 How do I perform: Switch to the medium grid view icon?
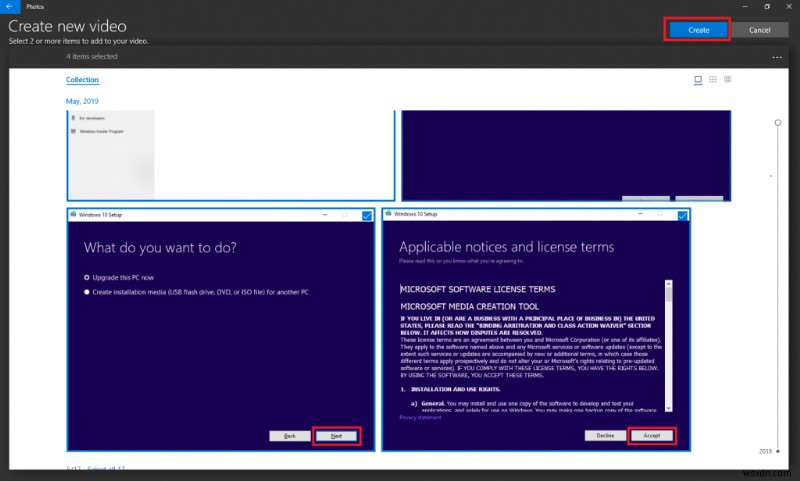click(713, 80)
